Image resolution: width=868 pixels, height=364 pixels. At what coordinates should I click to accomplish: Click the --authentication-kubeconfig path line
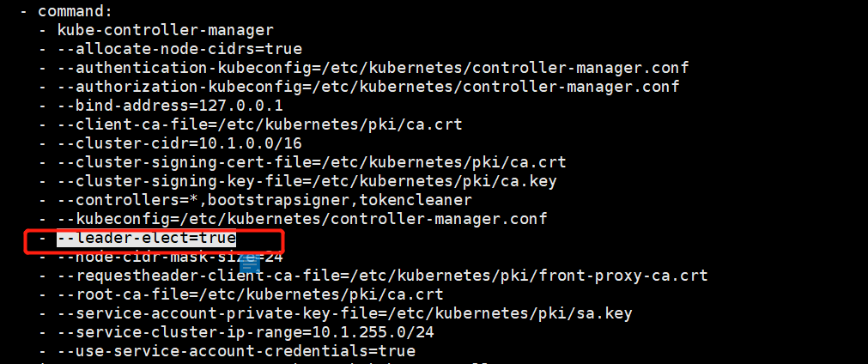(373, 68)
